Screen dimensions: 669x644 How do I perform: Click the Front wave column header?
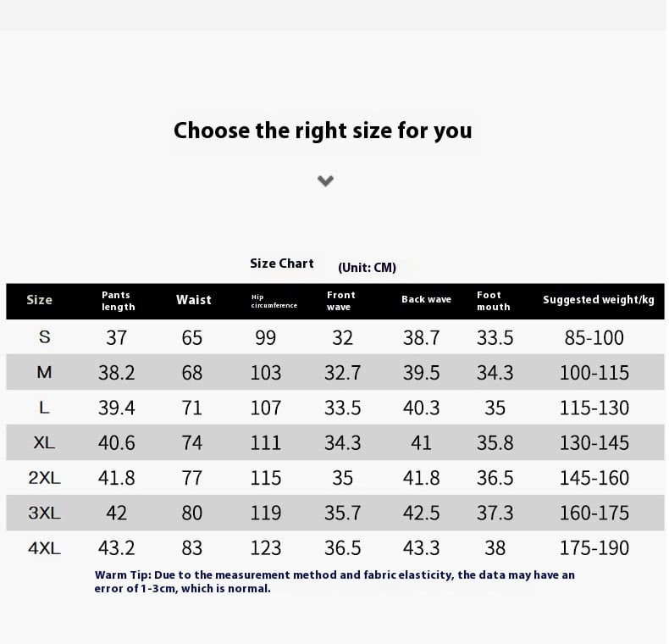[x=341, y=301]
